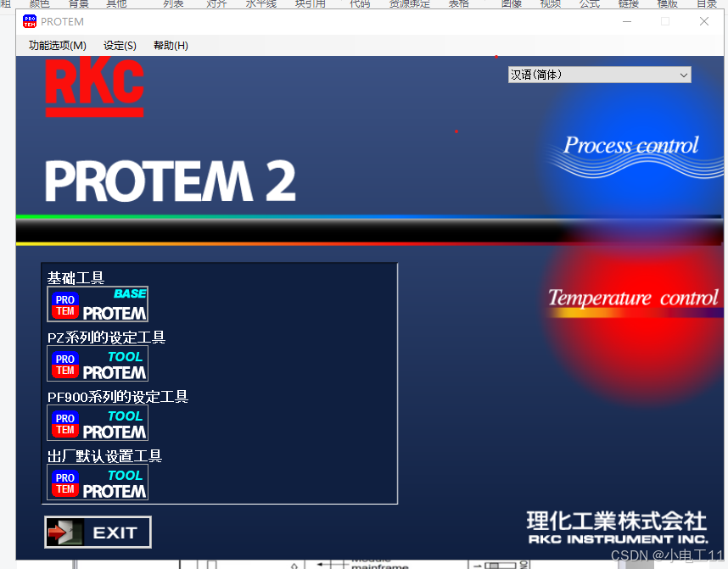The height and width of the screenshot is (569, 728).
Task: Launch the PF900 series setting tool
Action: coord(98,423)
